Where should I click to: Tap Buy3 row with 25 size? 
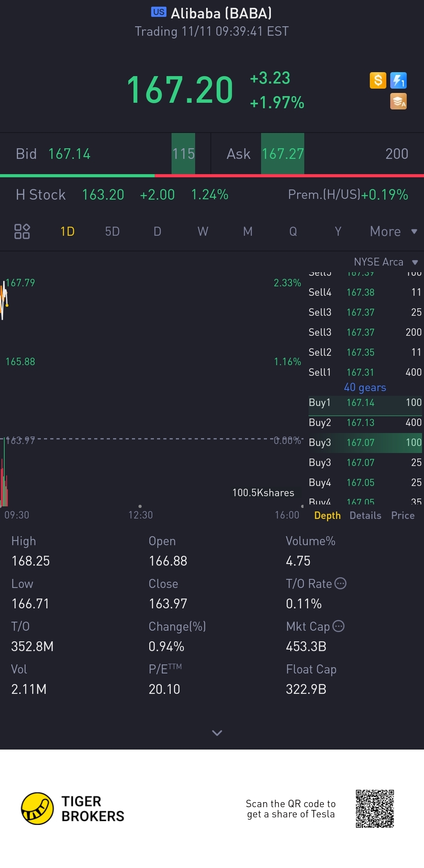point(365,462)
